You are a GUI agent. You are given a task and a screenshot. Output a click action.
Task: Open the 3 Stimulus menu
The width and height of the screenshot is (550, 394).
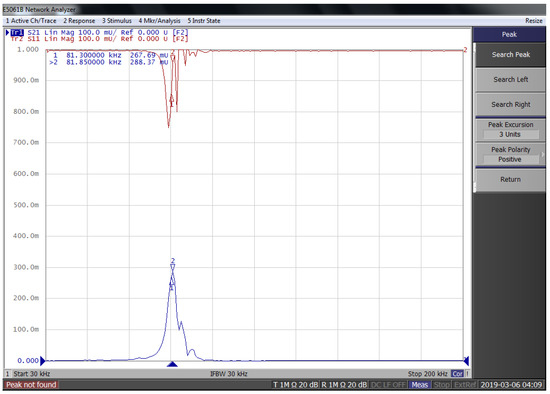117,21
